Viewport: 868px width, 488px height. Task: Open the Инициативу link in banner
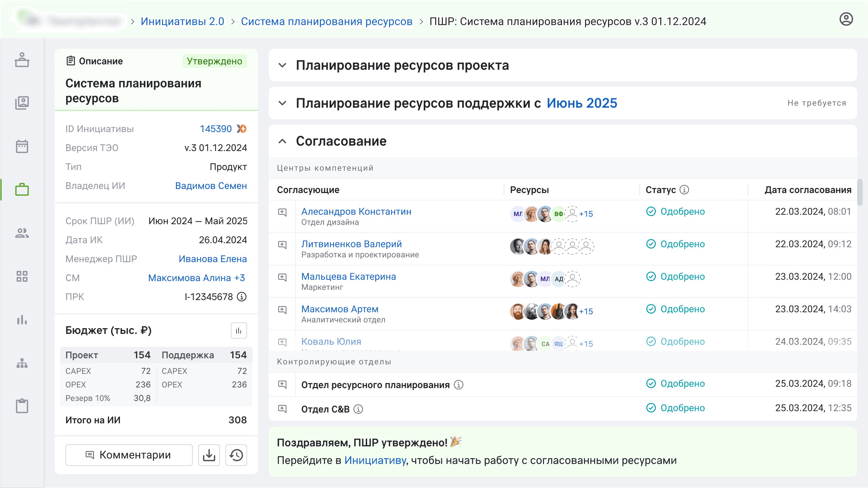(x=375, y=460)
